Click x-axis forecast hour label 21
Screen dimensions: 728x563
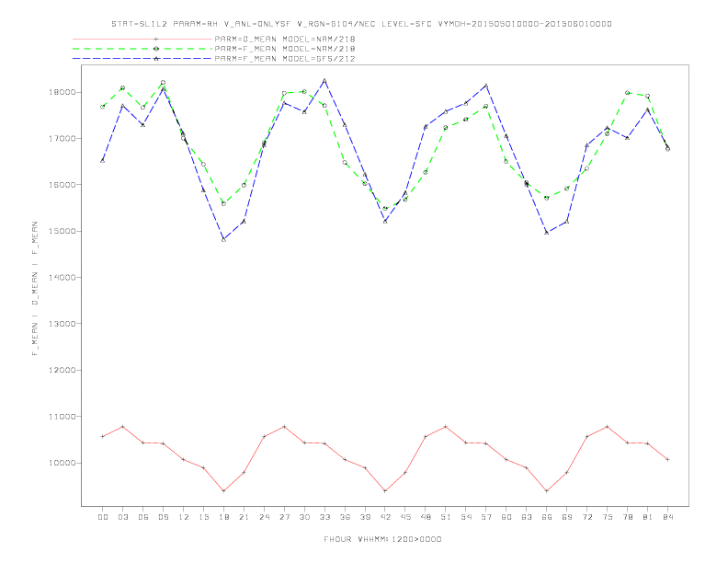click(244, 517)
